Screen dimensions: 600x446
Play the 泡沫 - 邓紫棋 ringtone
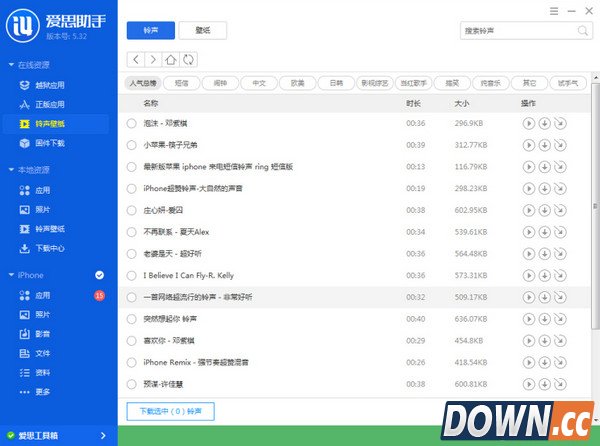529,123
